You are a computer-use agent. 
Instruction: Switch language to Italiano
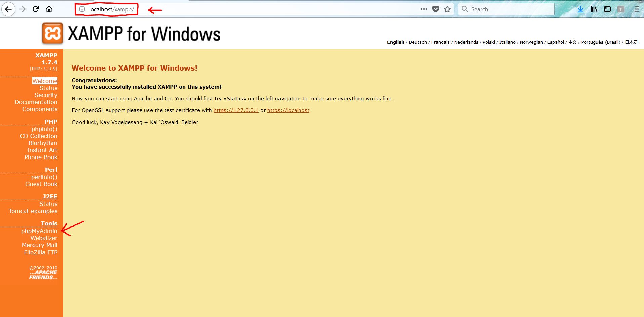[x=507, y=42]
